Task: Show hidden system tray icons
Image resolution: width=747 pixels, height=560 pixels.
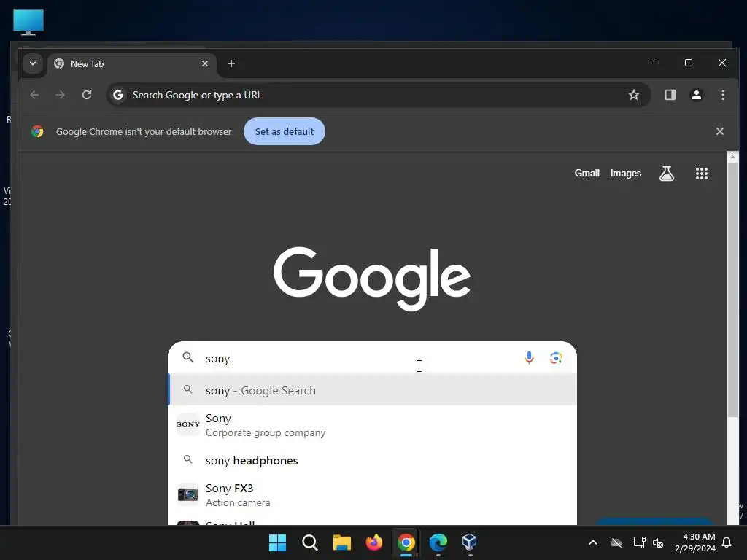Action: [x=592, y=542]
